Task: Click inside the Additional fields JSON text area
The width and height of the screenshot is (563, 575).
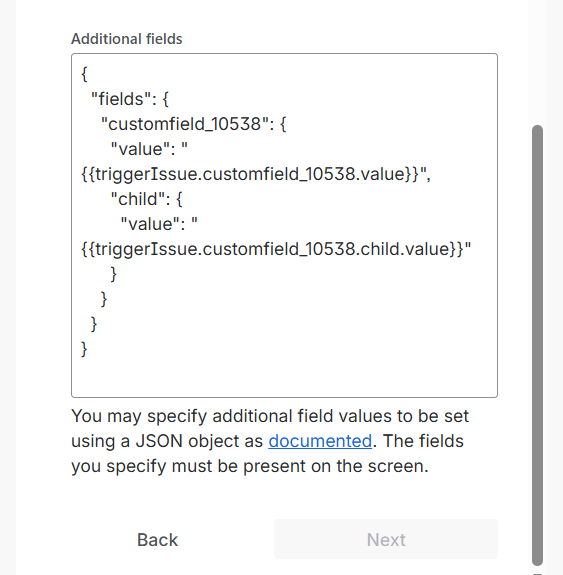Action: [x=284, y=225]
